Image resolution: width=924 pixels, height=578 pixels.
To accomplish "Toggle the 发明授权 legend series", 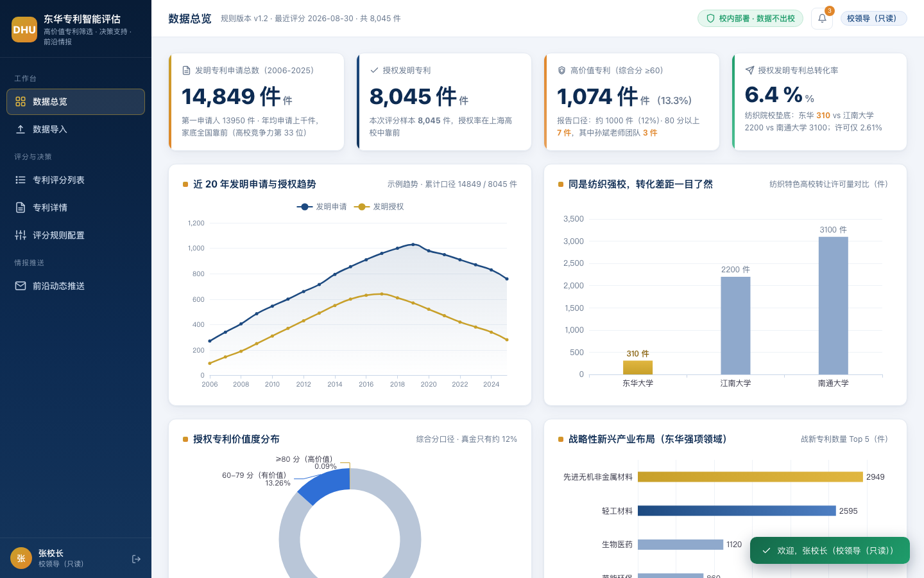I will tap(379, 207).
